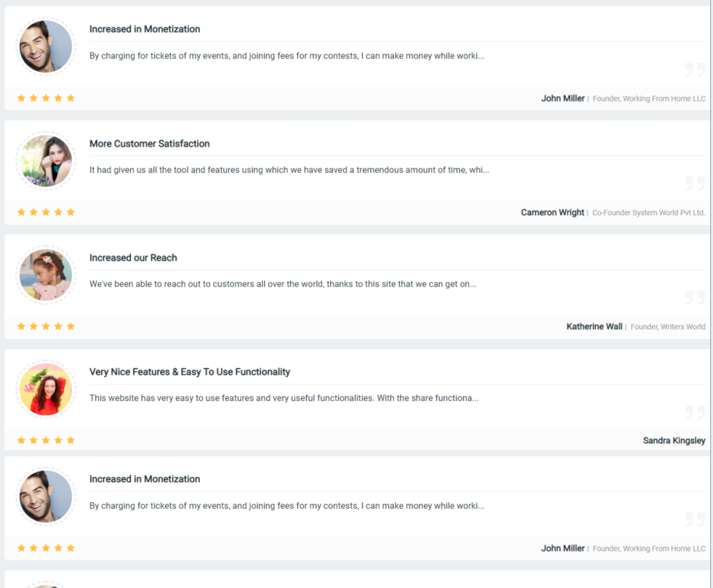713x588 pixels.
Task: Click the last star of Cameron Wright's rating
Action: tap(70, 212)
